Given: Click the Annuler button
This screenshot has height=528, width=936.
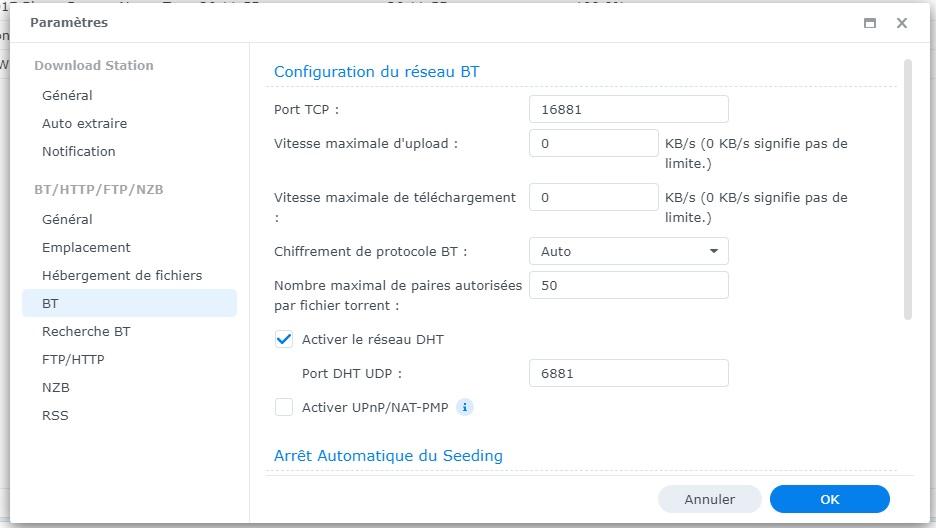Looking at the screenshot, I should pos(709,499).
